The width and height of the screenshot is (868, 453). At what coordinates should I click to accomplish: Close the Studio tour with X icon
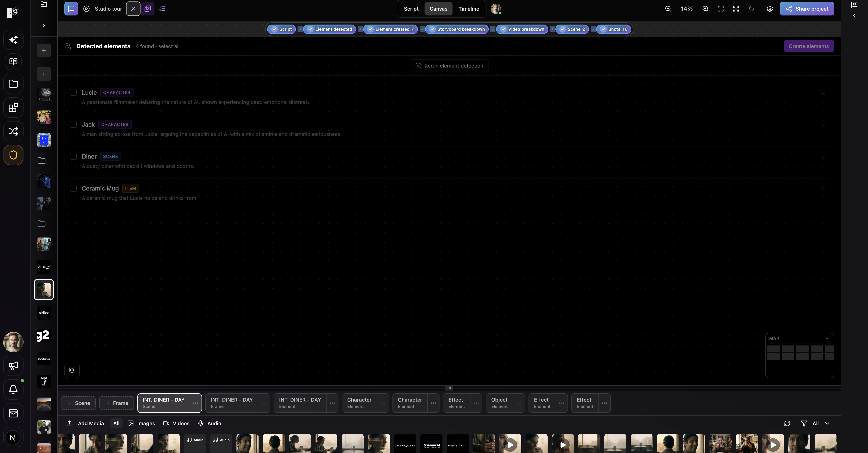coord(133,9)
